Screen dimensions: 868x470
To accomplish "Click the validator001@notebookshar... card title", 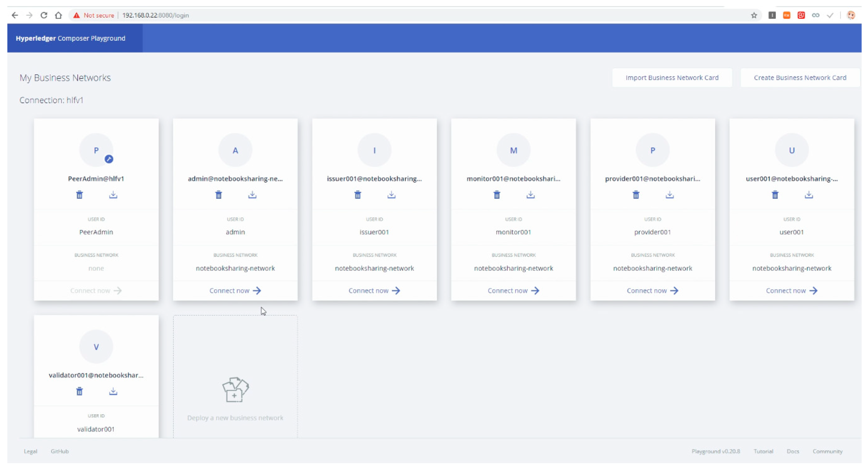I will [96, 376].
